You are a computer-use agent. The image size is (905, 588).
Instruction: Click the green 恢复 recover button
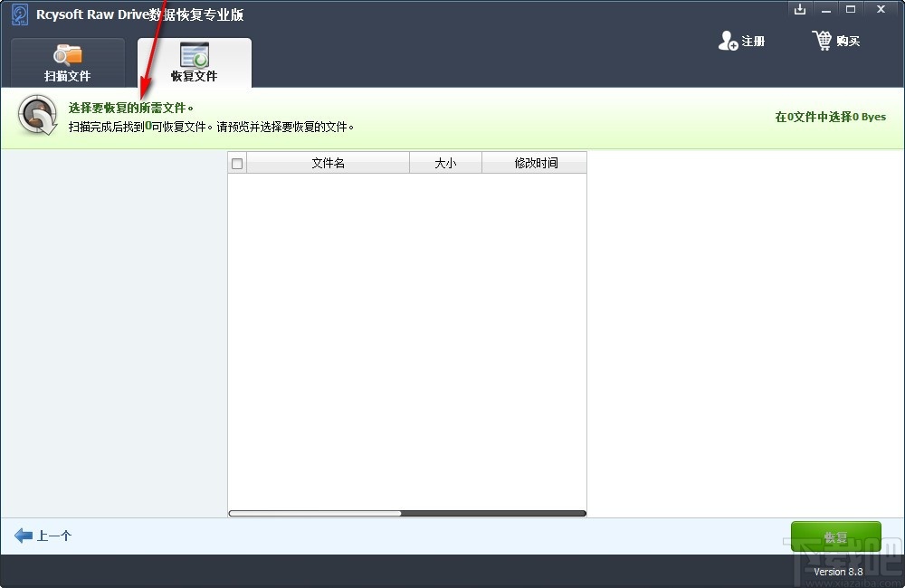[835, 537]
